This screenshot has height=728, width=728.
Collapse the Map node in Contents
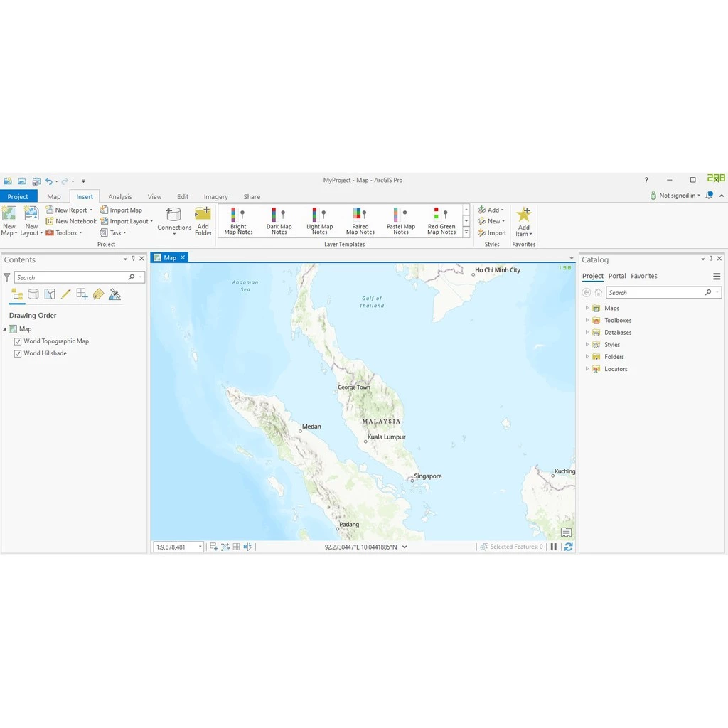pyautogui.click(x=5, y=329)
